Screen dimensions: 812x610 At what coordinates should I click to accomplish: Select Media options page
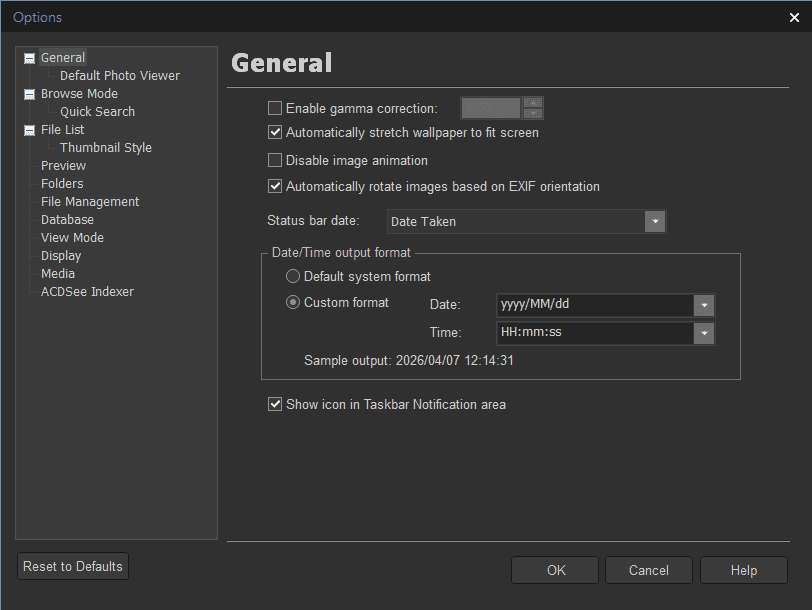(x=57, y=273)
